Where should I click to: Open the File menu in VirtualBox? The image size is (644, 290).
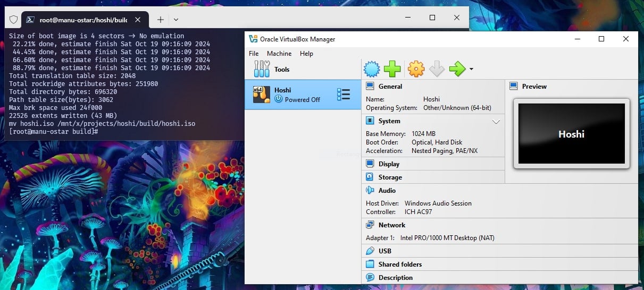(x=254, y=54)
